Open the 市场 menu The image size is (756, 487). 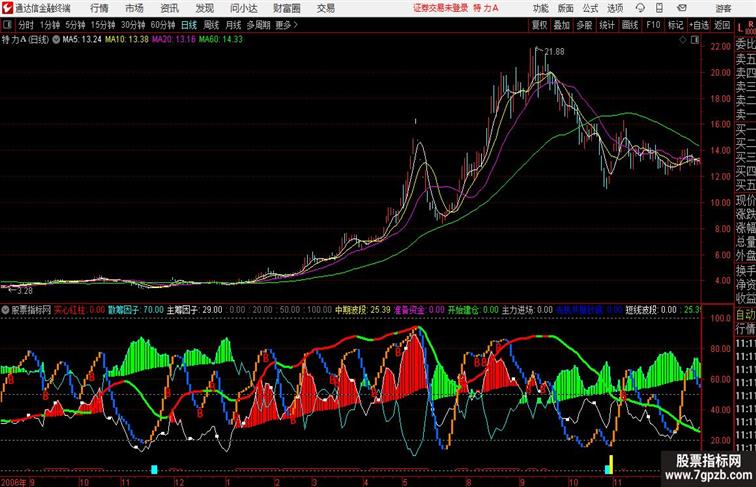tap(135, 8)
